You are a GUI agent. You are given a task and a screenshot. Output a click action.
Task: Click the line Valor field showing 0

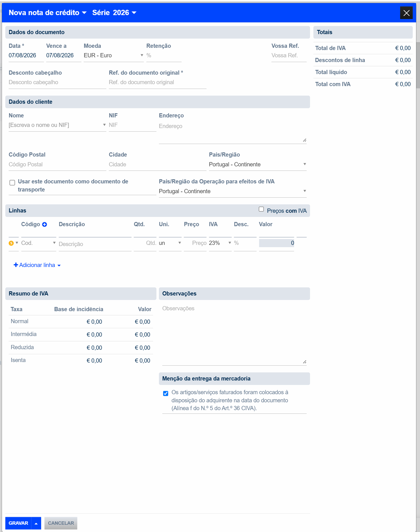click(x=276, y=243)
